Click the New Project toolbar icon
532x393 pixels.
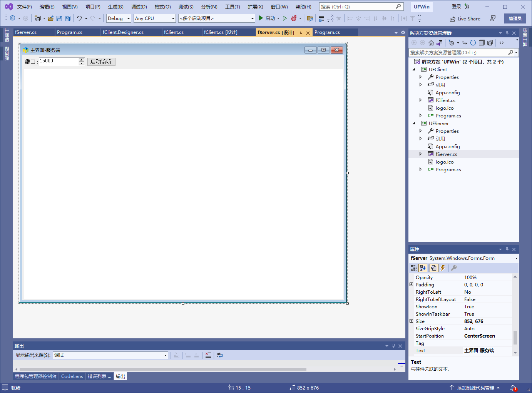[37, 18]
